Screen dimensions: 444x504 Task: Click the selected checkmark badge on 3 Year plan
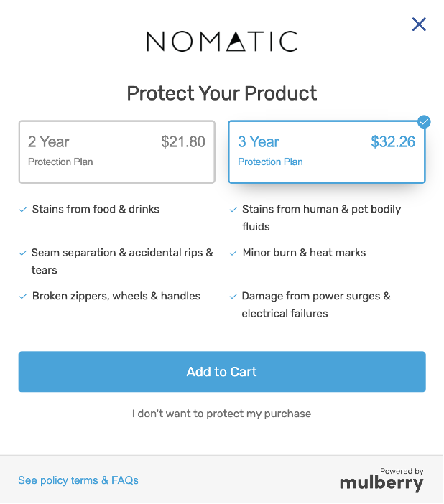424,122
